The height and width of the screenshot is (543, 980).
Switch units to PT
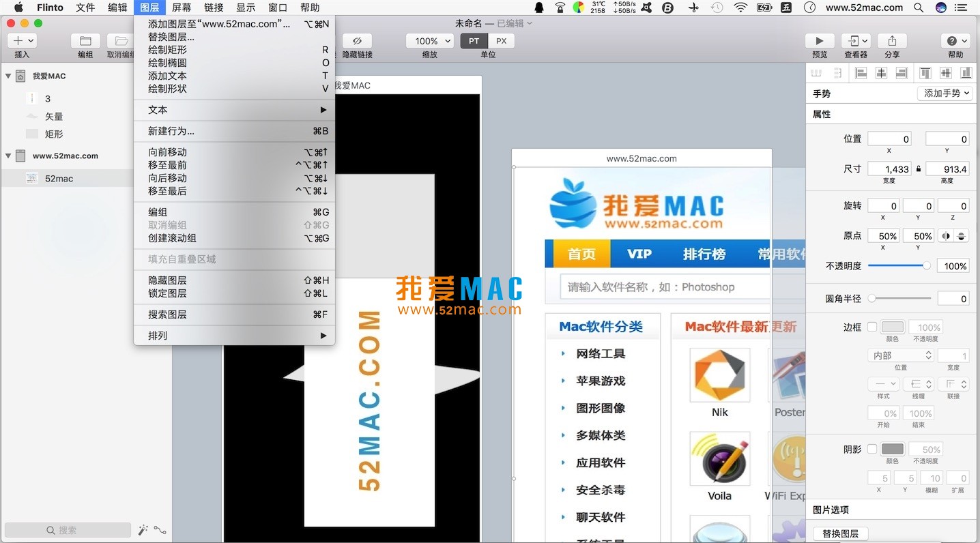(x=474, y=41)
